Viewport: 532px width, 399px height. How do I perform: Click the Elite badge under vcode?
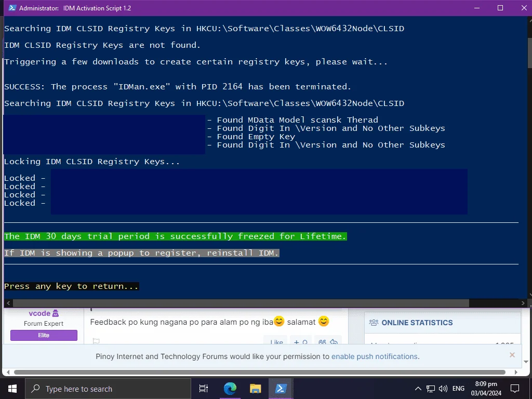tap(44, 335)
